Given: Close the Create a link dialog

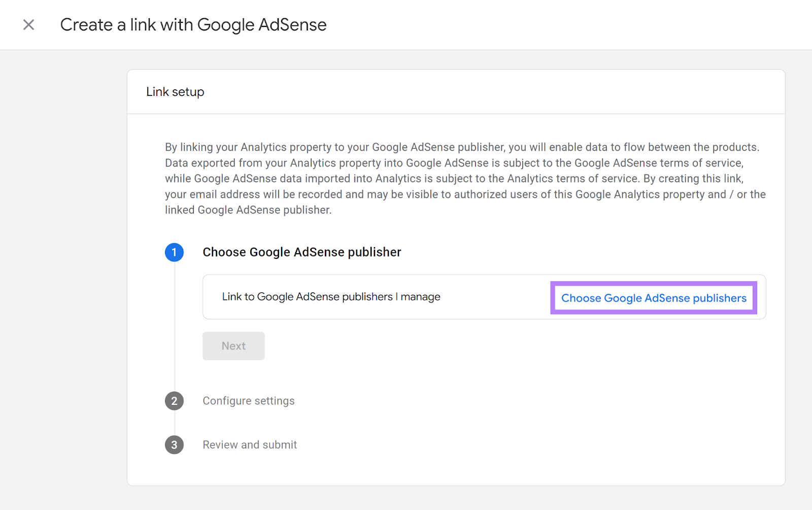Looking at the screenshot, I should 28,24.
